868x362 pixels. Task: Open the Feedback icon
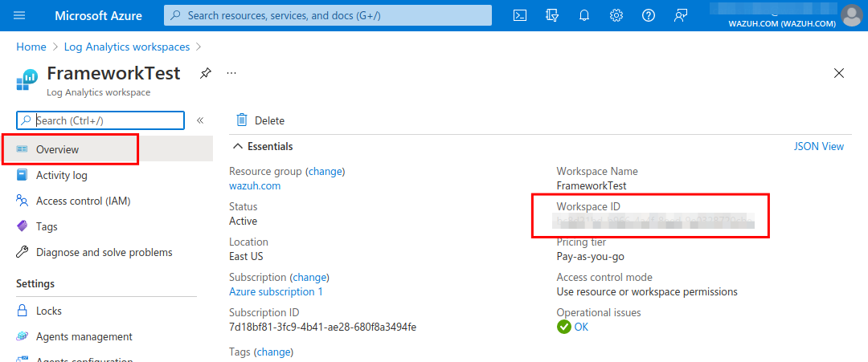click(x=681, y=15)
